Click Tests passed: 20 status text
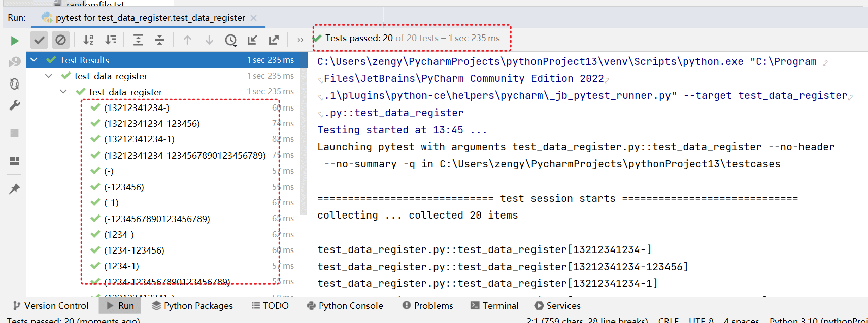 click(359, 38)
